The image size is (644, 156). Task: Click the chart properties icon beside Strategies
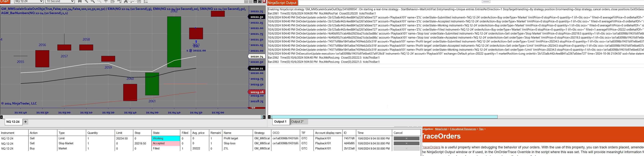coord(139,1)
